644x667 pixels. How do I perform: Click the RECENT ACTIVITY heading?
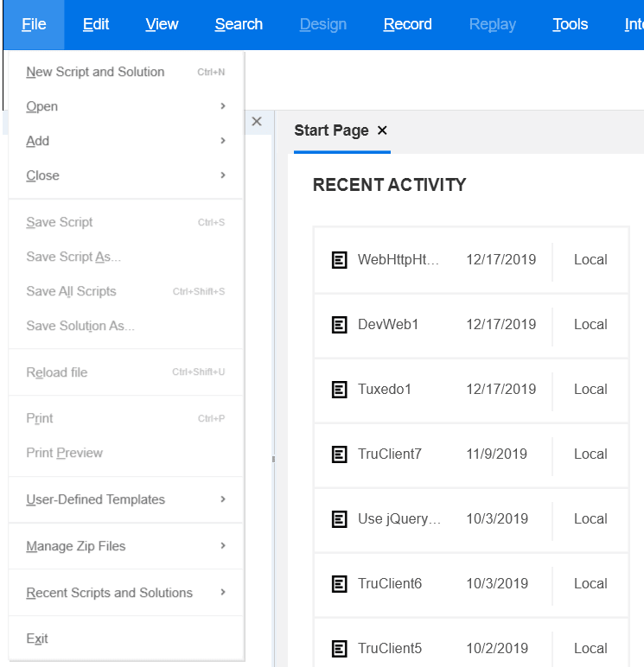click(x=390, y=185)
